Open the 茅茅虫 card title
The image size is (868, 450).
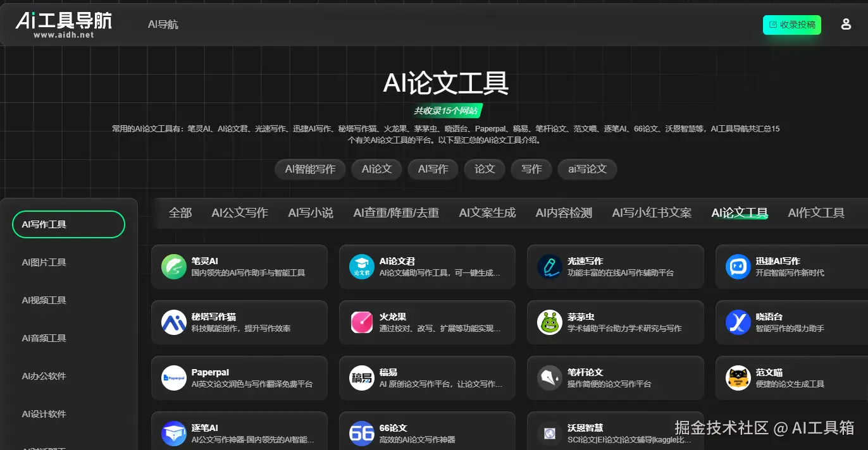coord(581,317)
